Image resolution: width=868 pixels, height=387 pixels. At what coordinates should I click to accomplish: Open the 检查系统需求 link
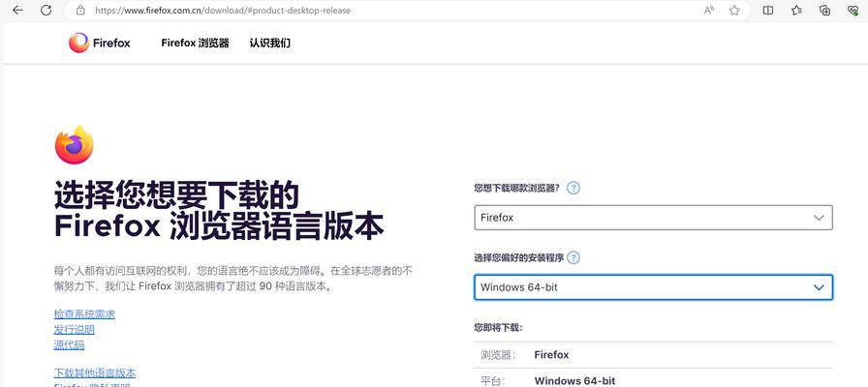click(84, 314)
